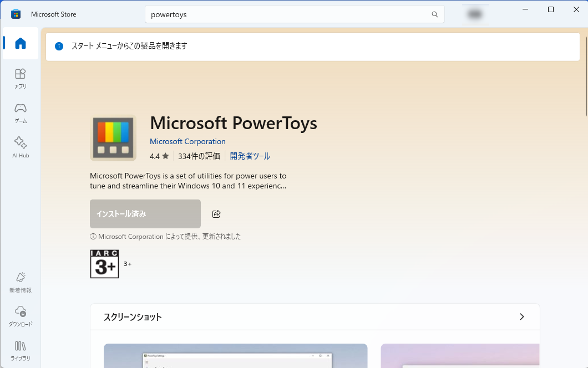Click the powertoys search field
This screenshot has width=588, height=368.
[x=295, y=14]
